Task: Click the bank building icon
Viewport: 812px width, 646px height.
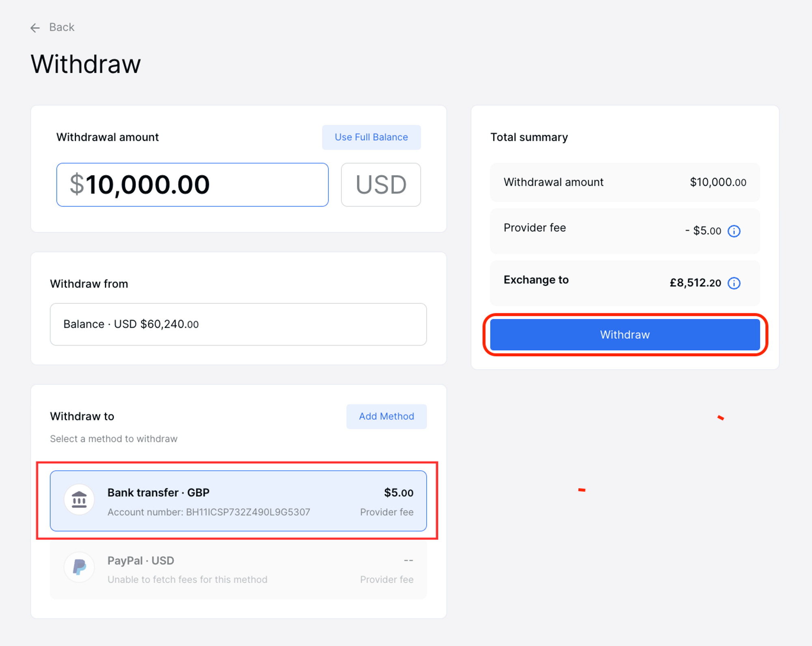Action: [79, 500]
